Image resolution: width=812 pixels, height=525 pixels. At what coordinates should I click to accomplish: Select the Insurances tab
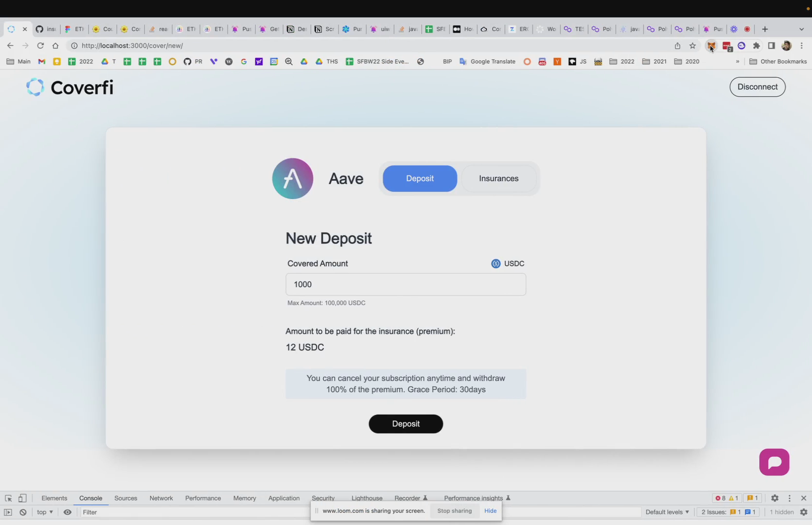tap(498, 178)
